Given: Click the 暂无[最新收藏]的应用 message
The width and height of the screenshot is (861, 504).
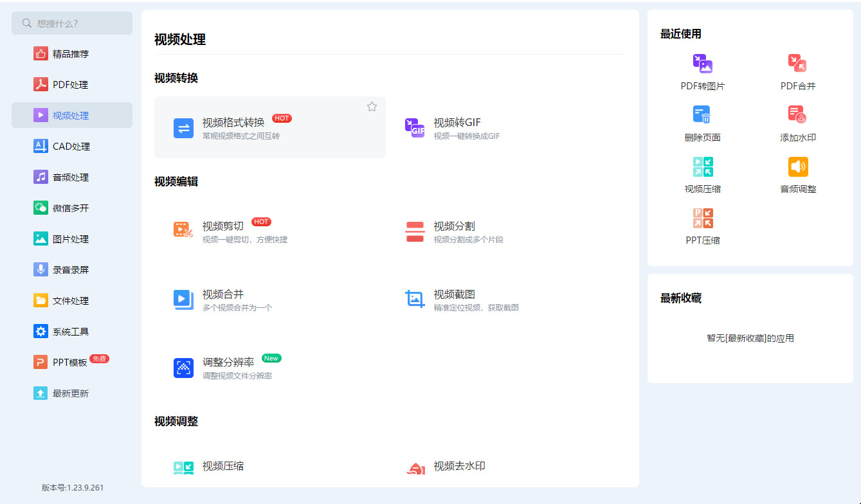Looking at the screenshot, I should (750, 338).
